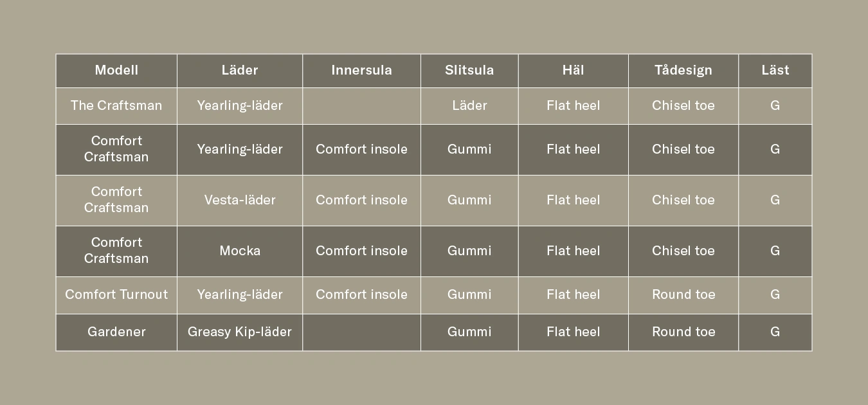Select the Häl column header
The image size is (868, 405).
coord(573,71)
